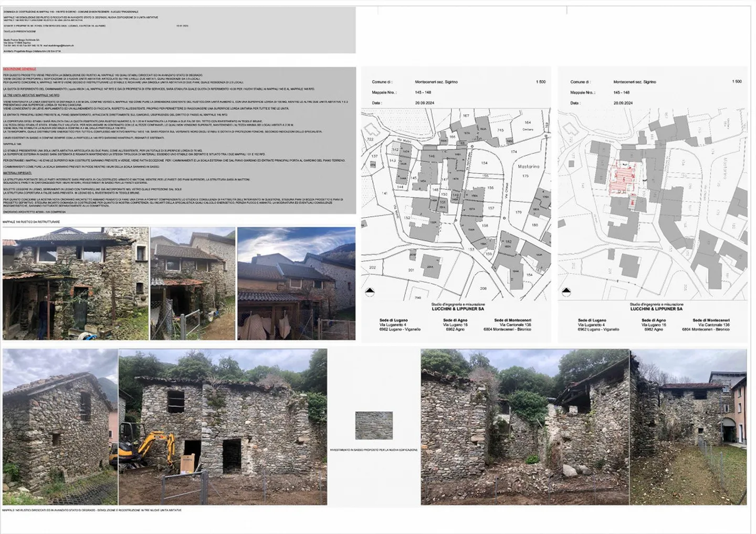756x534 pixels.
Task: Click the 1:500 scale indicator on the left map
Action: click(541, 82)
